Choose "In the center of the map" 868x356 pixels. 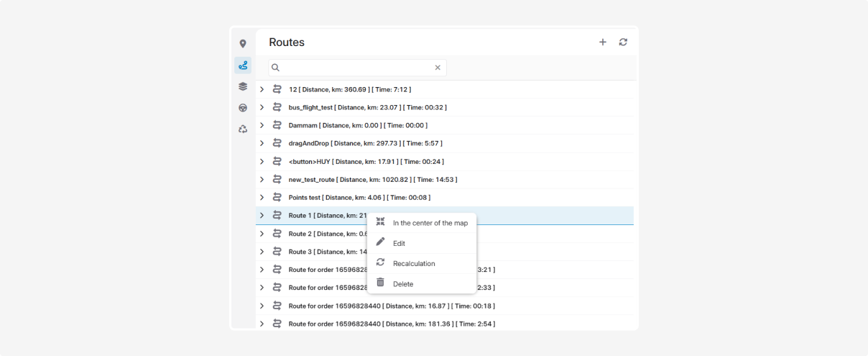click(x=430, y=223)
